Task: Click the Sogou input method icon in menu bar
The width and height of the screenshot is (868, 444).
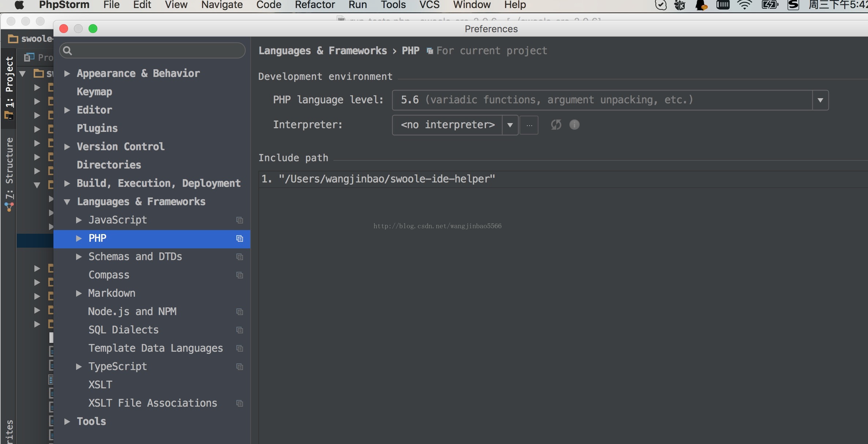Action: 793,5
